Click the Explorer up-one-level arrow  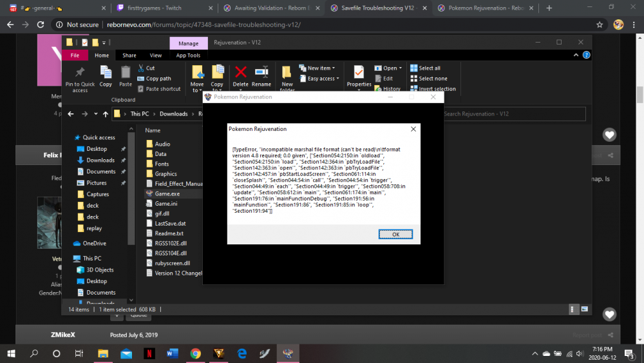pyautogui.click(x=106, y=114)
